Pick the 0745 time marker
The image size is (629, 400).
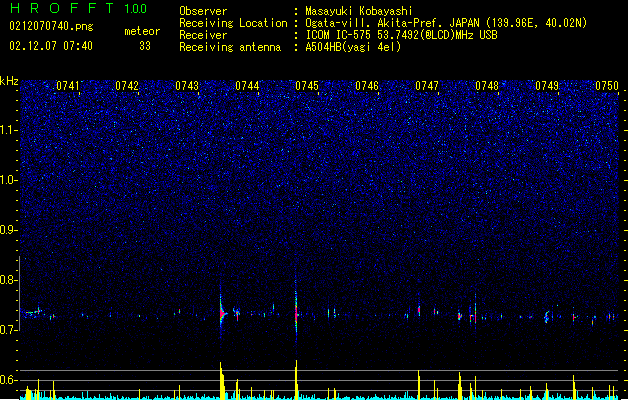(x=307, y=86)
